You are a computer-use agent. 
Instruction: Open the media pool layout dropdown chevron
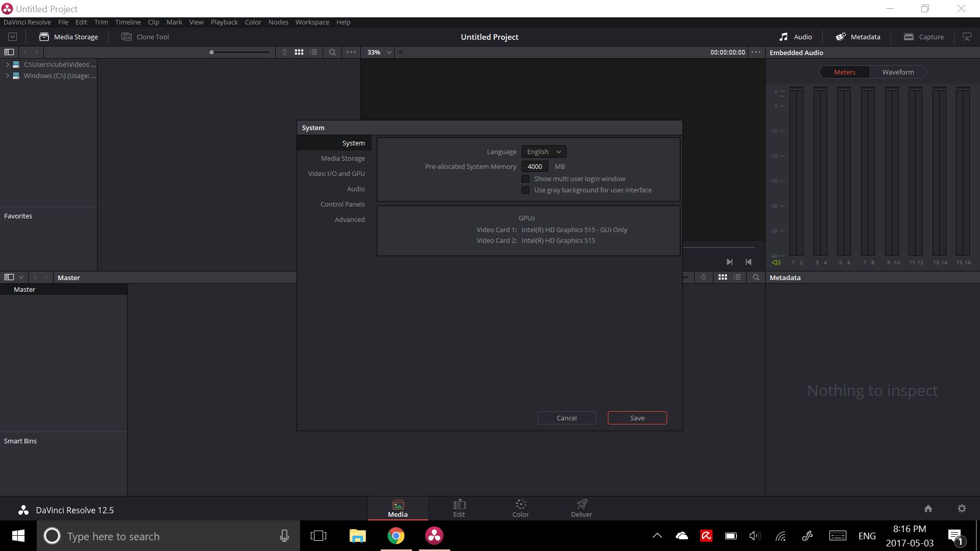pos(21,278)
